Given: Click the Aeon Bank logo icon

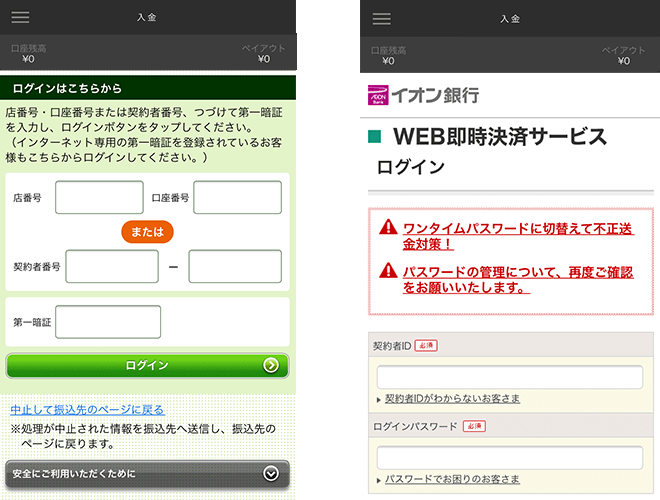Looking at the screenshot, I should click(x=378, y=95).
